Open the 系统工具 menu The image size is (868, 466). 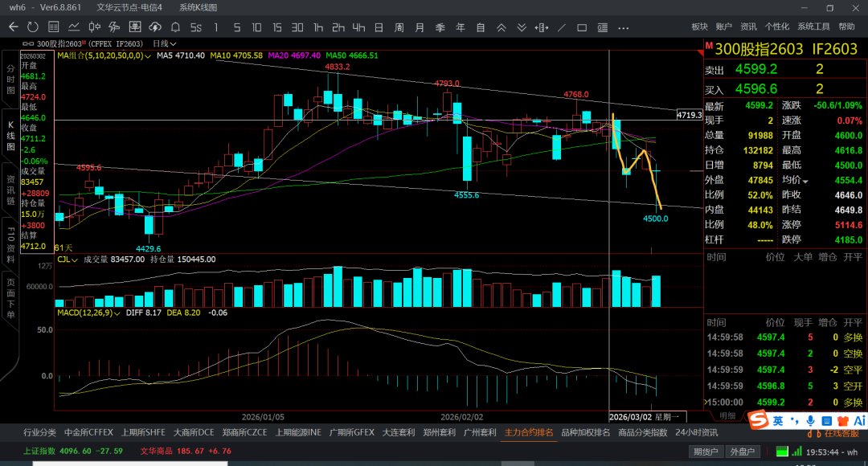pyautogui.click(x=813, y=27)
